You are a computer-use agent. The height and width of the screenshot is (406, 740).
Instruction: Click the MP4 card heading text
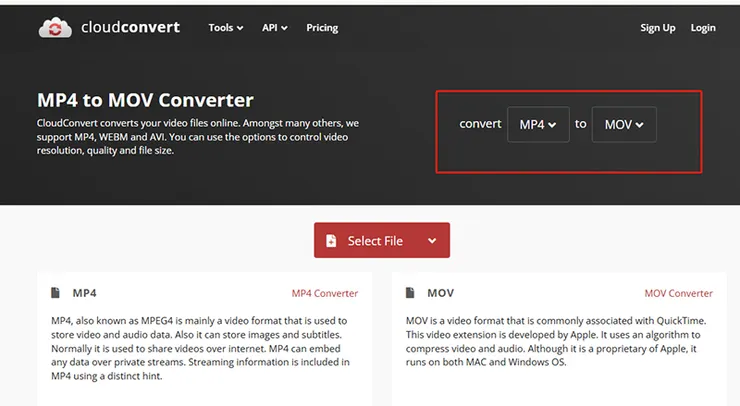click(84, 293)
